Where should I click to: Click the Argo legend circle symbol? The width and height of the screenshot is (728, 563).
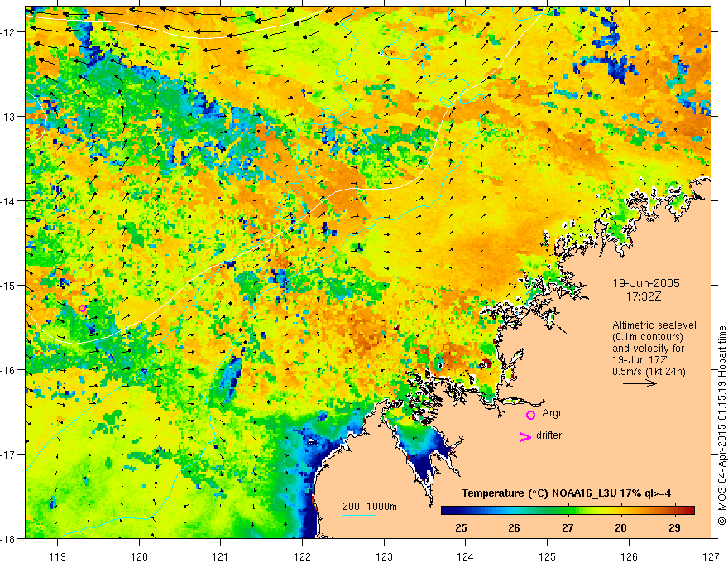530,415
